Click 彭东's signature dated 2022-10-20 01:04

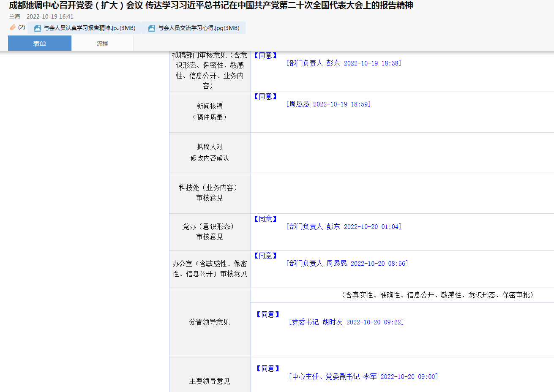[344, 227]
